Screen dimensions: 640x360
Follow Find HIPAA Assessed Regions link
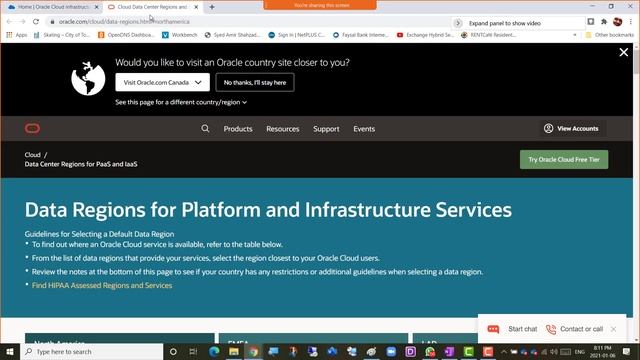[x=102, y=285]
